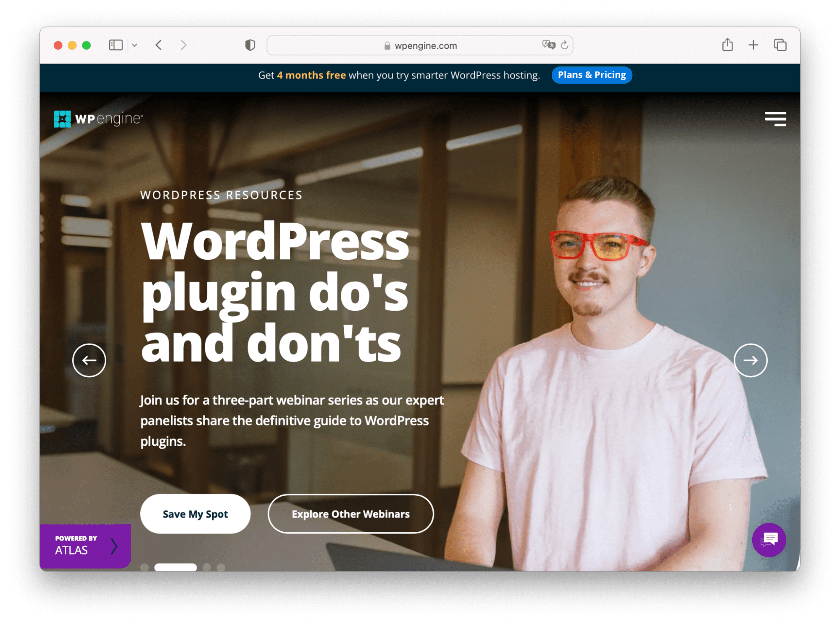Viewport: 840px width, 624px height.
Task: Go to previous carousel slide arrow
Action: 89,360
